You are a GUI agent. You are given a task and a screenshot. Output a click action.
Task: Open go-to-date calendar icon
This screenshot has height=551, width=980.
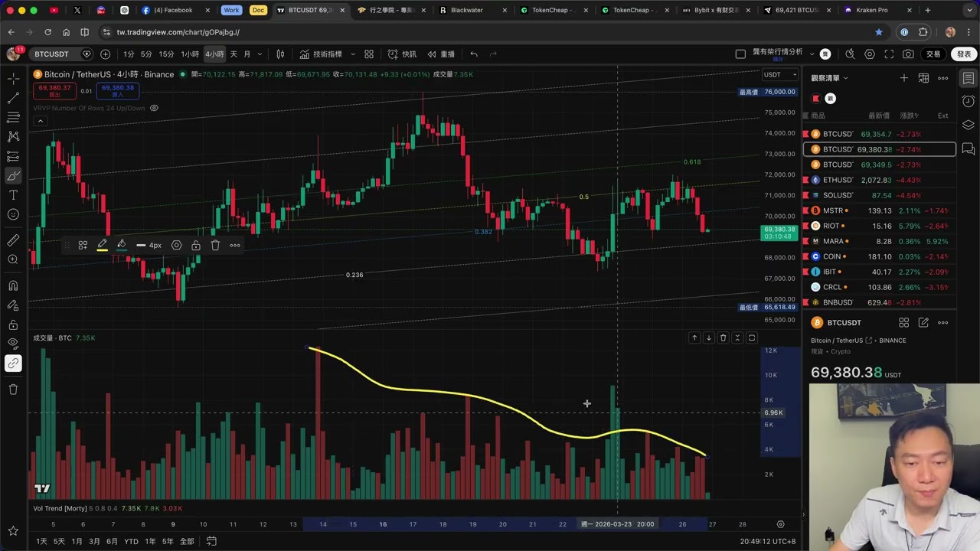tap(211, 541)
